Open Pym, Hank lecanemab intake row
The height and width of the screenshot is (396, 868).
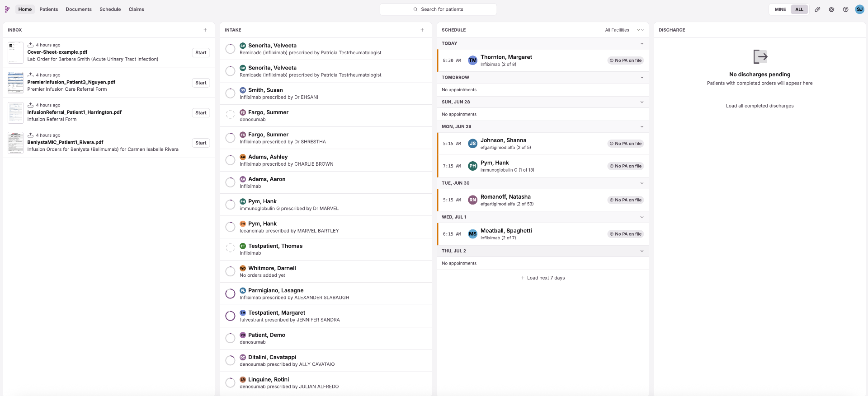tap(325, 227)
